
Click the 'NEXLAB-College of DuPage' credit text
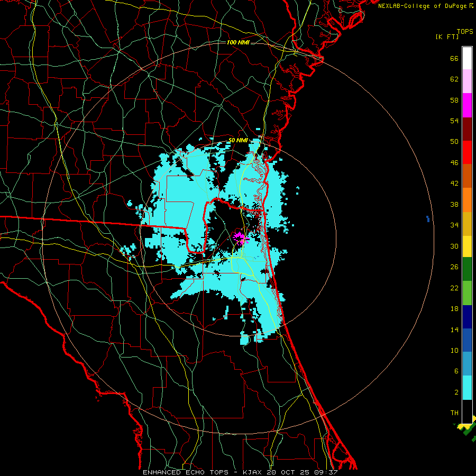423,6
